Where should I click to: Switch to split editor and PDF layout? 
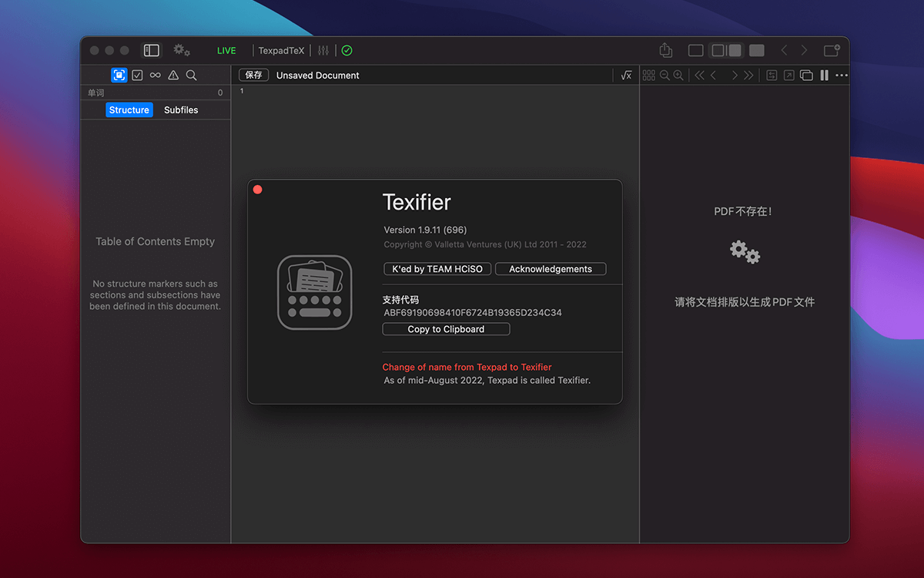tap(726, 50)
